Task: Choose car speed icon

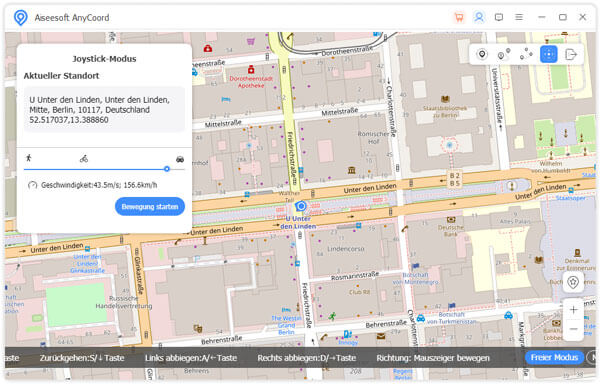Action: click(x=180, y=159)
